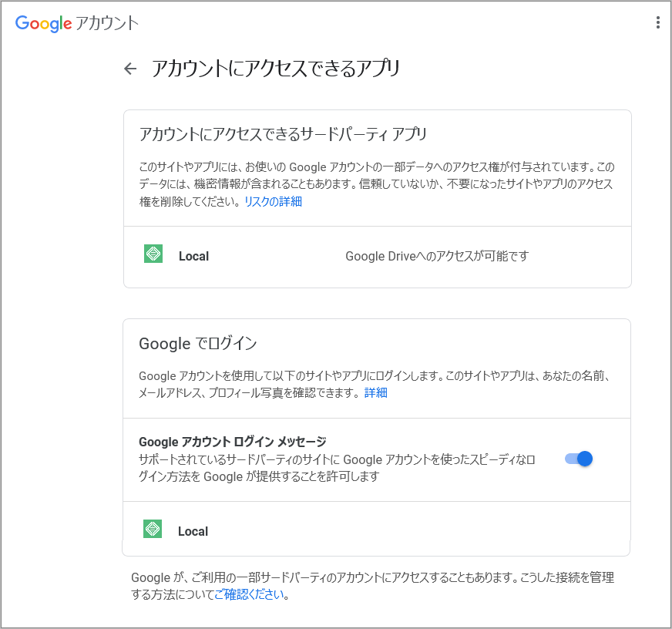
Task: Toggle Google account login message switch
Action: pos(579,459)
